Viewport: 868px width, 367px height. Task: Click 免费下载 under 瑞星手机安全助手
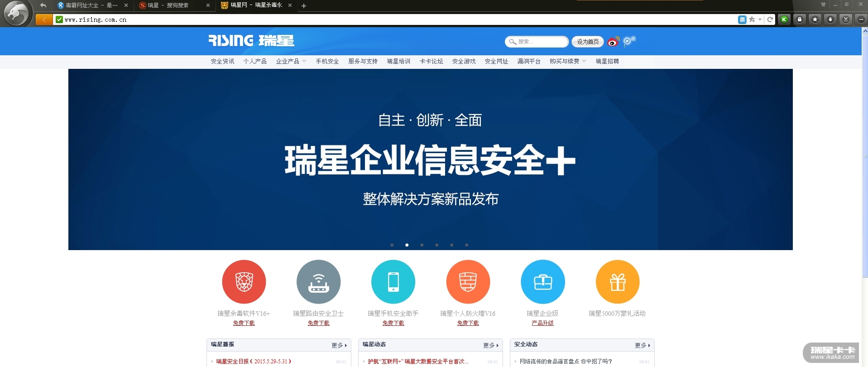click(x=393, y=323)
